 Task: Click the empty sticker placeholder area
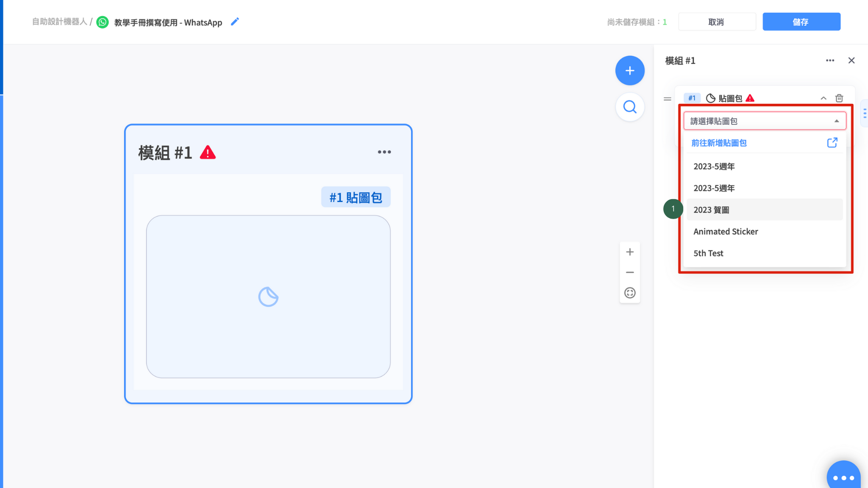pyautogui.click(x=268, y=297)
